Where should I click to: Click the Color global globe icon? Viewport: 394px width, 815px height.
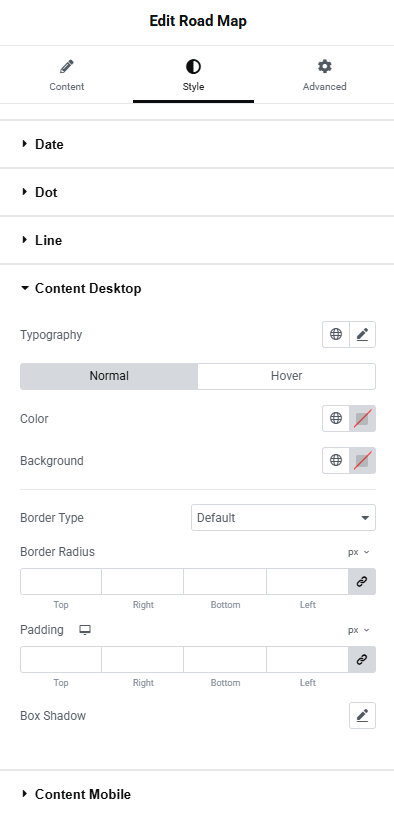tap(336, 418)
